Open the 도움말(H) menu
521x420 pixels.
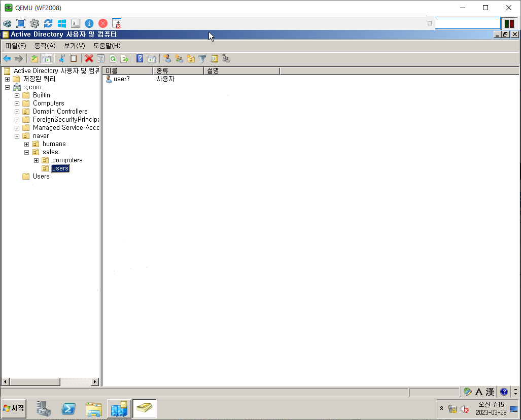pos(107,46)
